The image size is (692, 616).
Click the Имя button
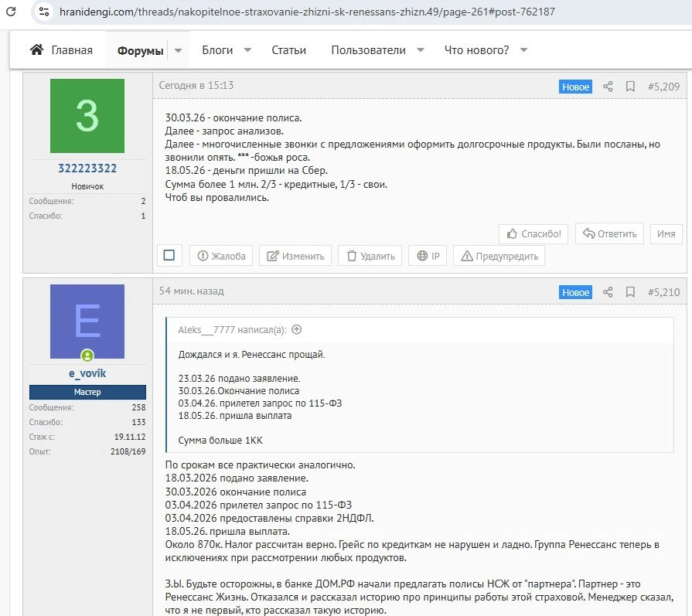point(666,234)
